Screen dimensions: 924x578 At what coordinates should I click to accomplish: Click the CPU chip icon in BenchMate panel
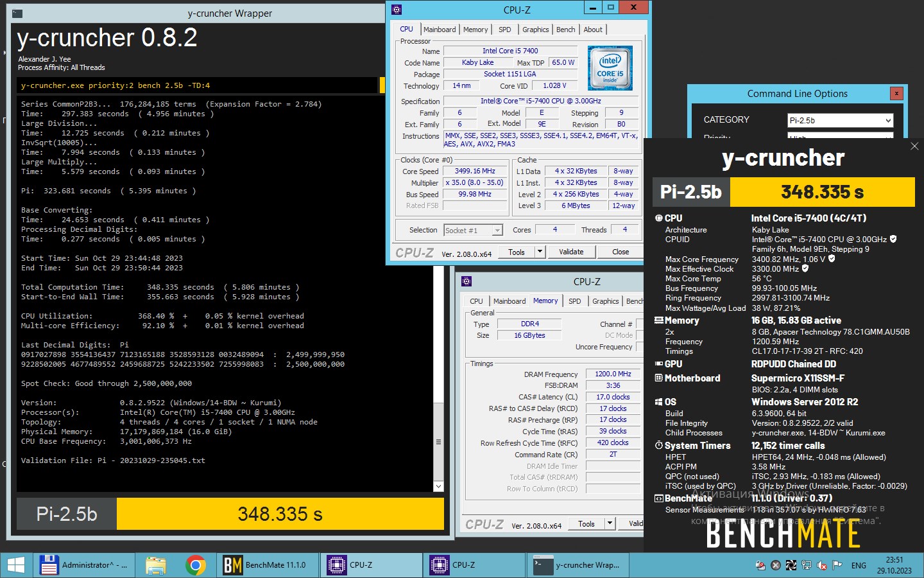pyautogui.click(x=658, y=218)
